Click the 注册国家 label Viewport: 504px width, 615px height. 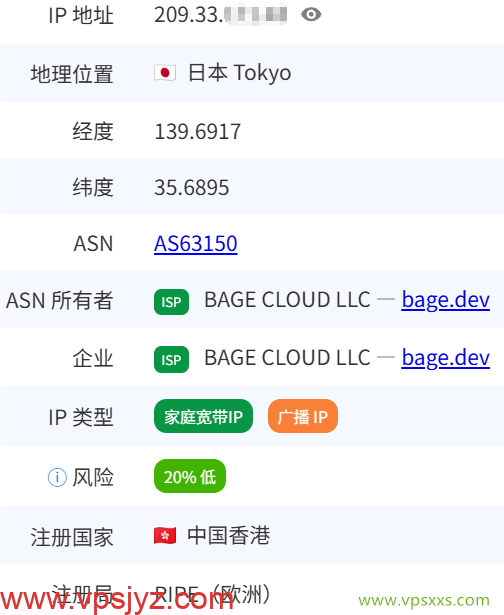(x=72, y=537)
